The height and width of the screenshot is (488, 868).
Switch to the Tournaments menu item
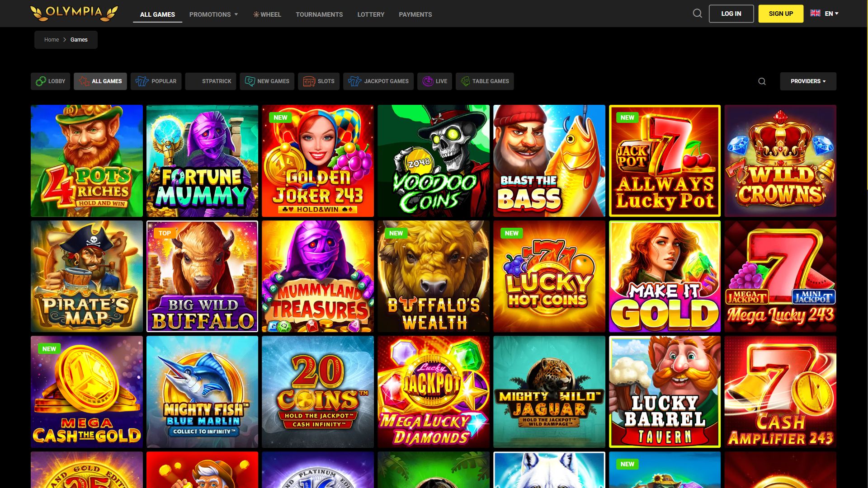tap(319, 14)
